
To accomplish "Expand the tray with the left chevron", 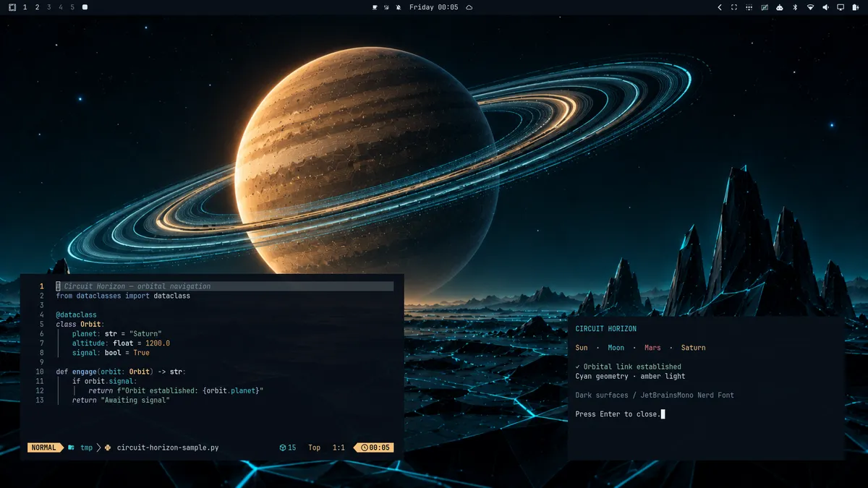I will 720,7.
